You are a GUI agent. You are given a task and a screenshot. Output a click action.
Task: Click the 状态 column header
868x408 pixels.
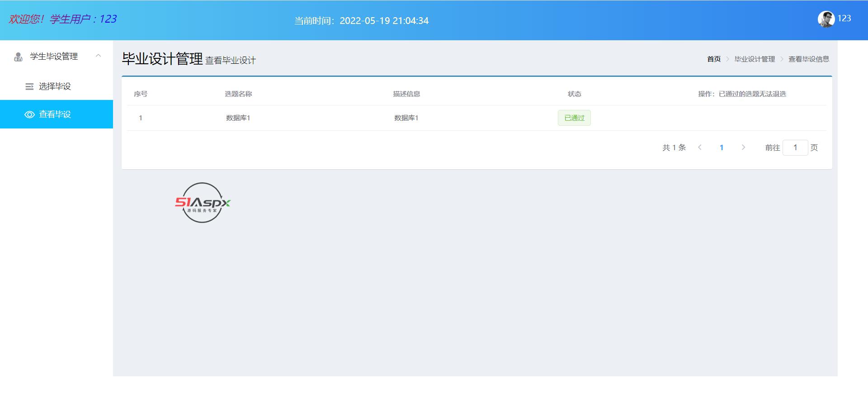(x=574, y=94)
